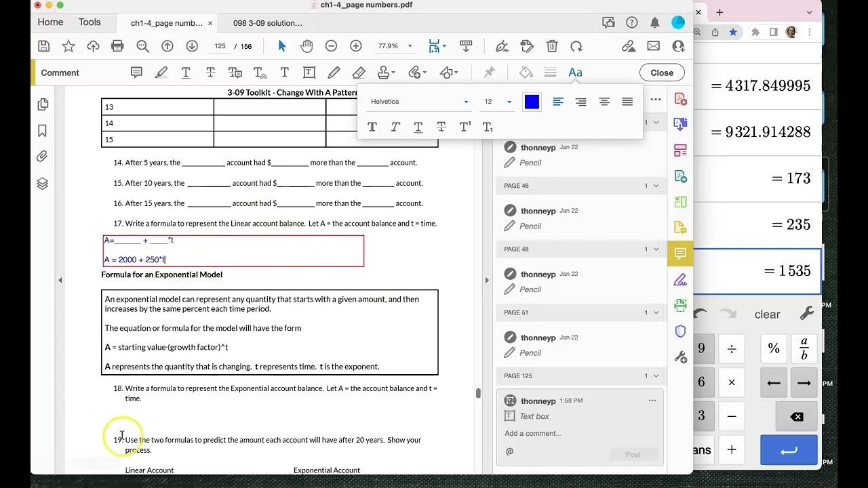Open the zoom level 77.9% dropdown
Viewport: 868px width, 488px height.
pyautogui.click(x=395, y=46)
